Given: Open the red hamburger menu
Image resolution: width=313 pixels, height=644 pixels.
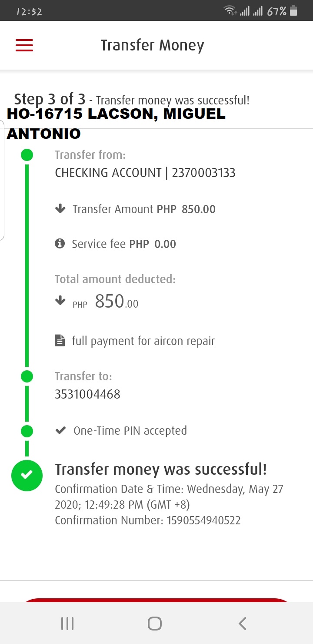Looking at the screenshot, I should coord(24,45).
